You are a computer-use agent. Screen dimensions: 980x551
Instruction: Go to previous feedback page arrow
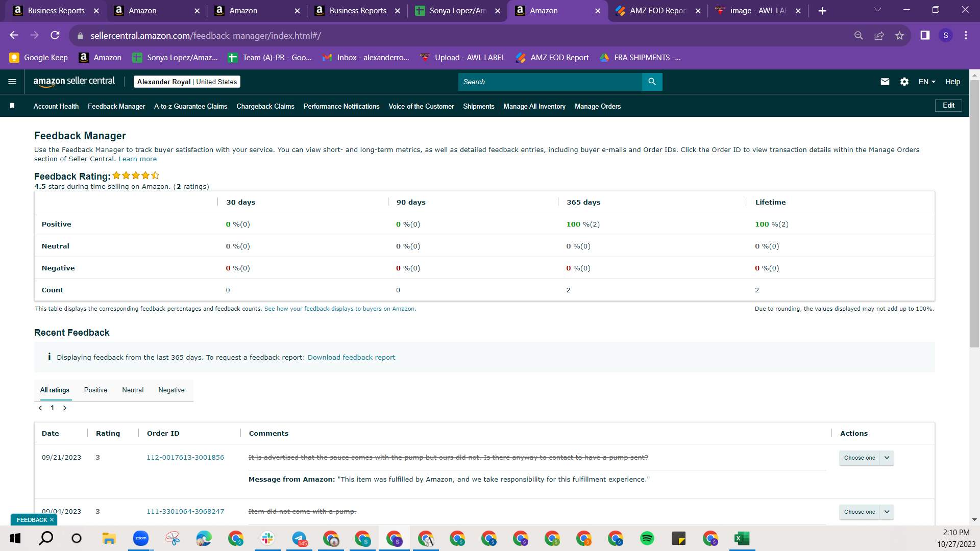[40, 408]
